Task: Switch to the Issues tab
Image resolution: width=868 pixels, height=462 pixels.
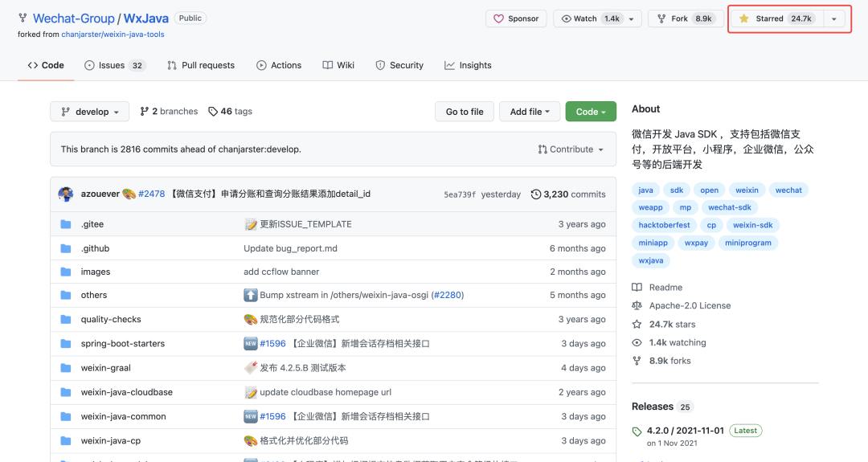Action: [114, 65]
